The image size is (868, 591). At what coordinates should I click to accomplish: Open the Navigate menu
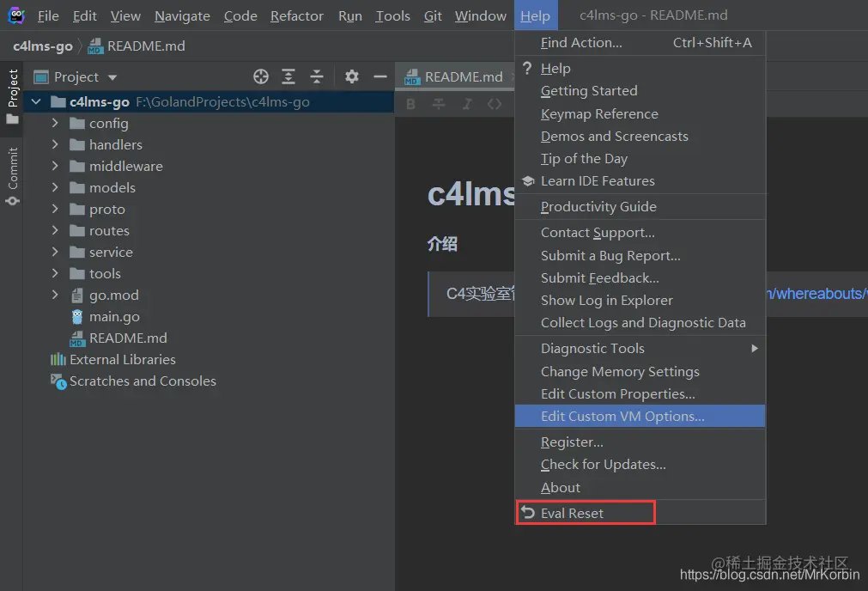tap(182, 16)
